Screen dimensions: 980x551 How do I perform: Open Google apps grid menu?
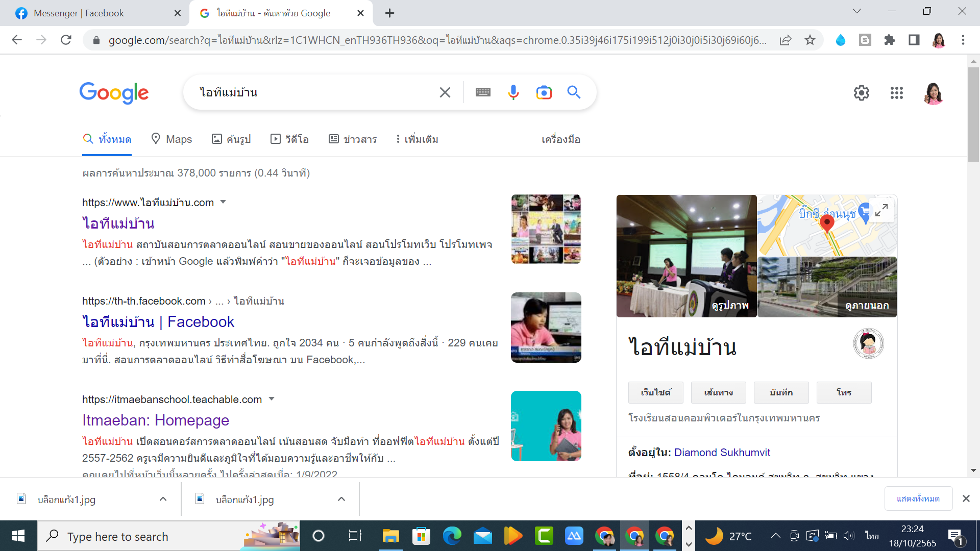point(896,93)
